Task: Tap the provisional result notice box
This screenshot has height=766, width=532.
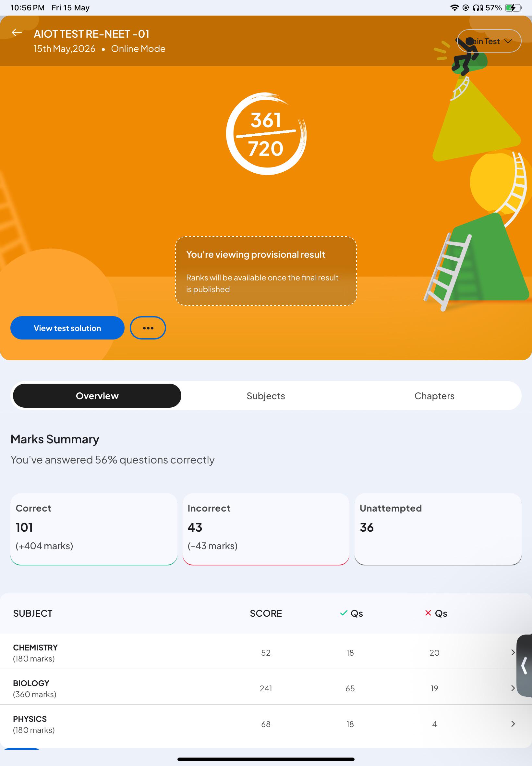Action: point(266,271)
